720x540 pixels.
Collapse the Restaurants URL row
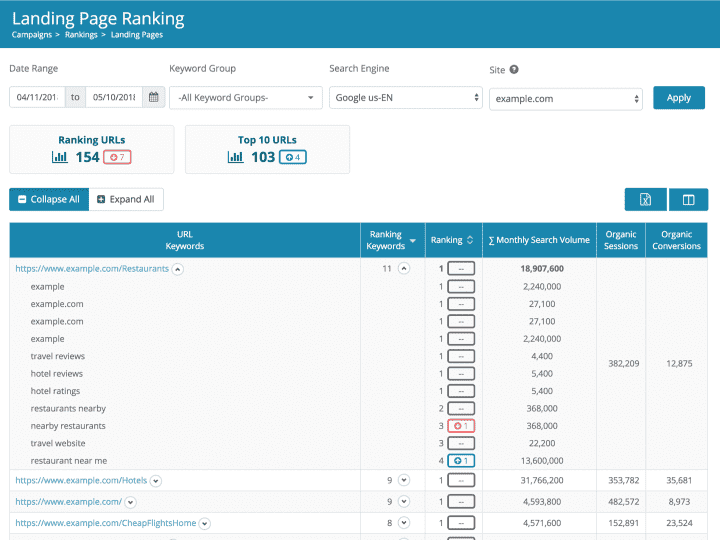point(177,269)
